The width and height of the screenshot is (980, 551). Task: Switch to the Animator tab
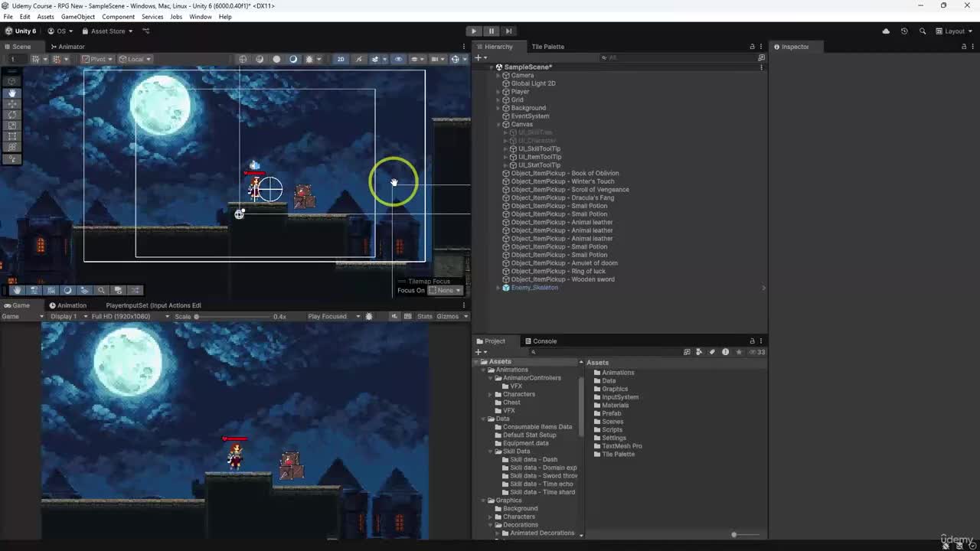pos(67,47)
